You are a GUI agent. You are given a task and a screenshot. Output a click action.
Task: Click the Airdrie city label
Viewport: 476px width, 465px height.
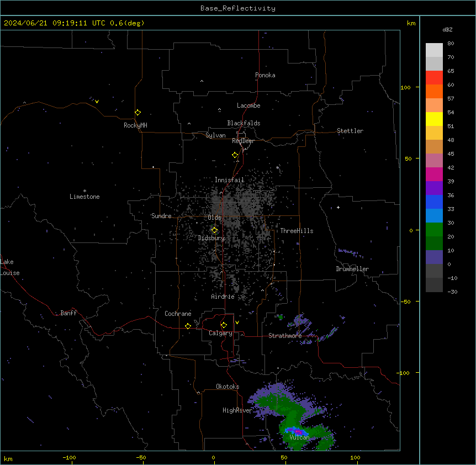(223, 297)
